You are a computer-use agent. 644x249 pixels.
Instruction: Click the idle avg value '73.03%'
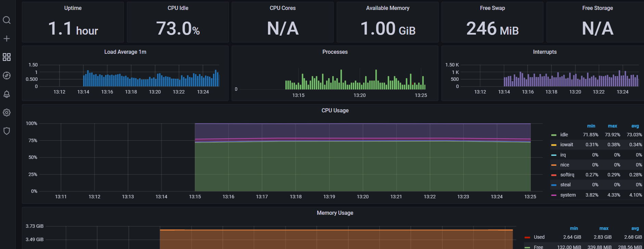634,135
